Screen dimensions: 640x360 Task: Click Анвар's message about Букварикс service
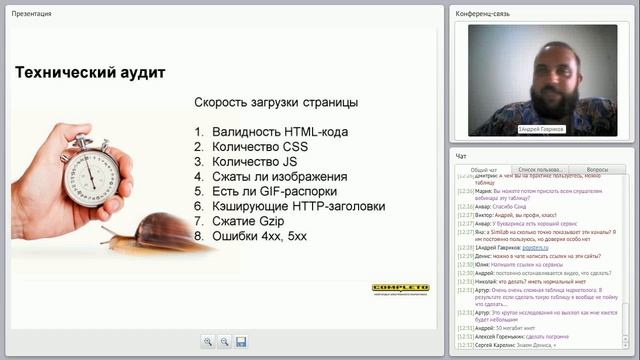click(x=517, y=224)
